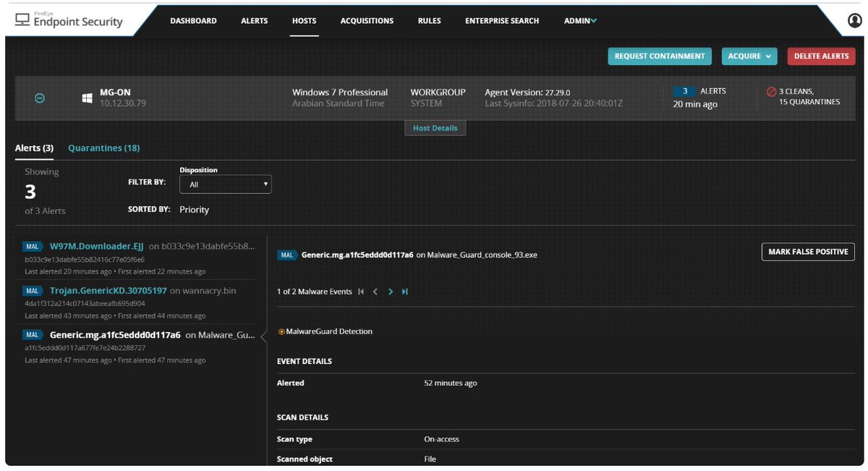Open the Acquire dropdown button
The width and height of the screenshot is (868, 471).
coord(748,56)
